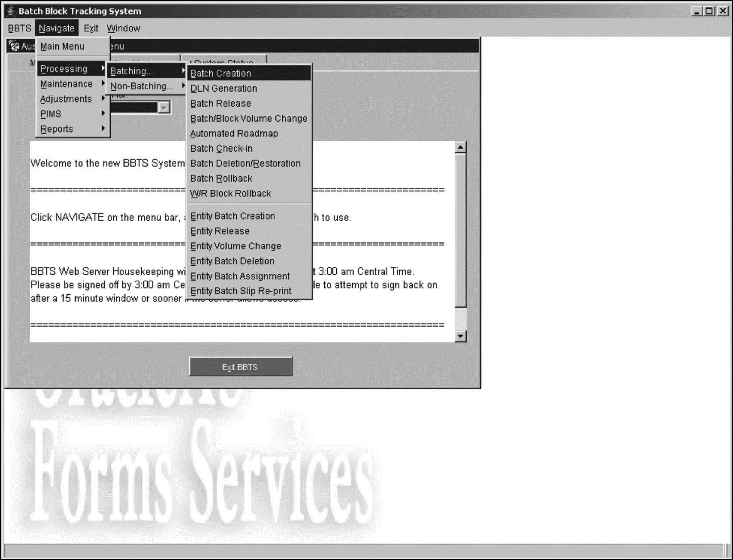Expand the PIMS submenu
The image size is (733, 560).
(x=51, y=114)
